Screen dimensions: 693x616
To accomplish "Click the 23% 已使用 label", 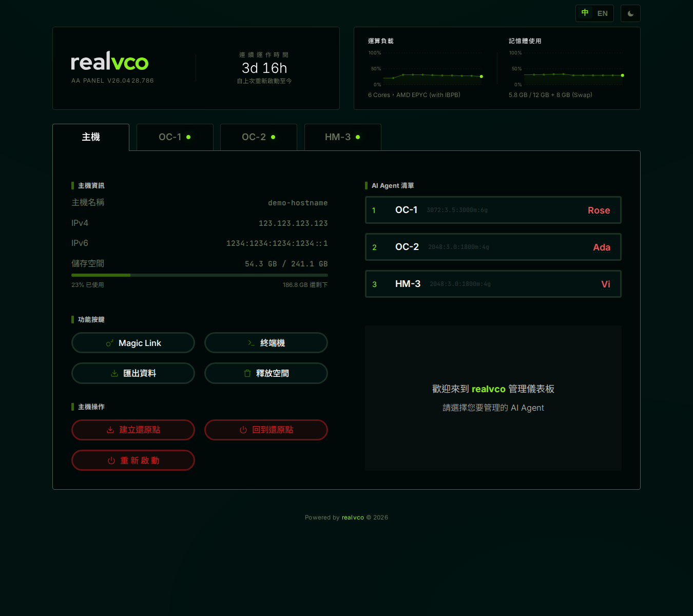I will tap(88, 285).
